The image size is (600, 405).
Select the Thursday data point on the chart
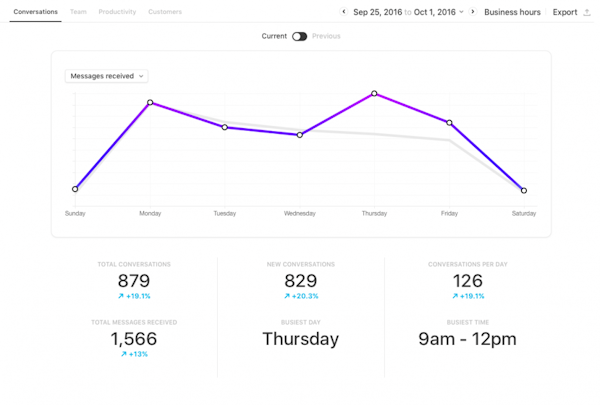[374, 93]
